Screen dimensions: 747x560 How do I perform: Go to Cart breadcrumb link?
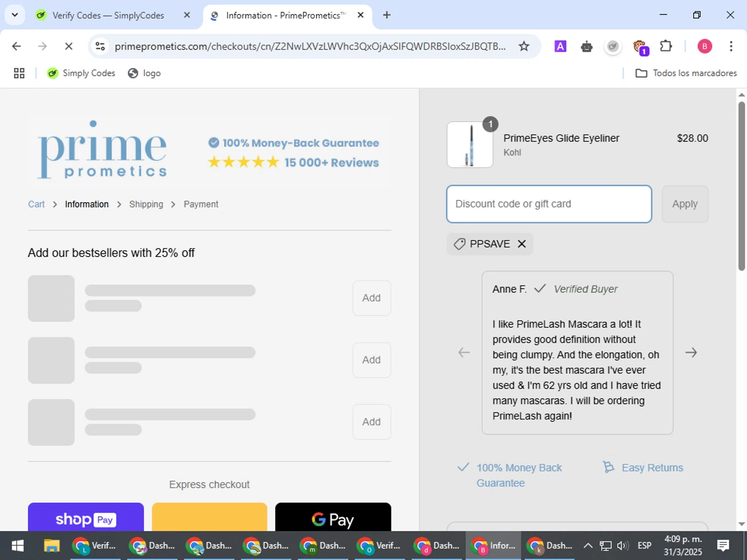[36, 204]
